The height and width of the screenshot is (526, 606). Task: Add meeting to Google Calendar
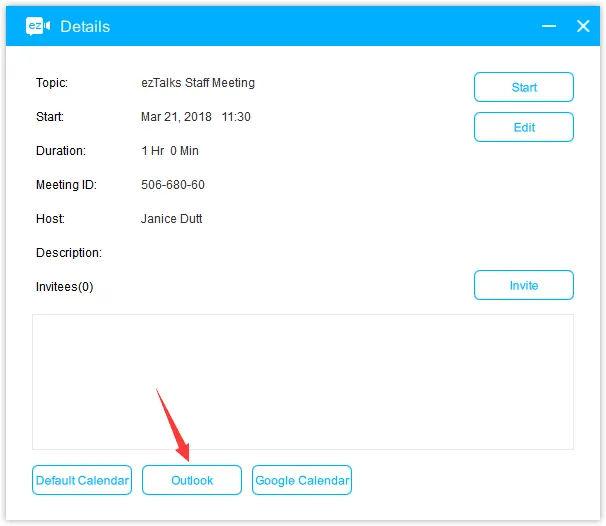(302, 480)
